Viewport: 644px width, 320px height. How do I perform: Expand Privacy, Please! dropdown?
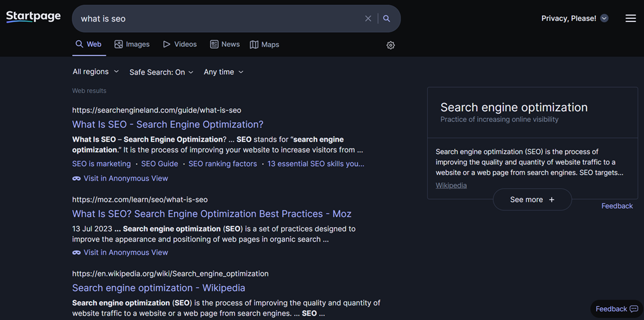coord(574,18)
